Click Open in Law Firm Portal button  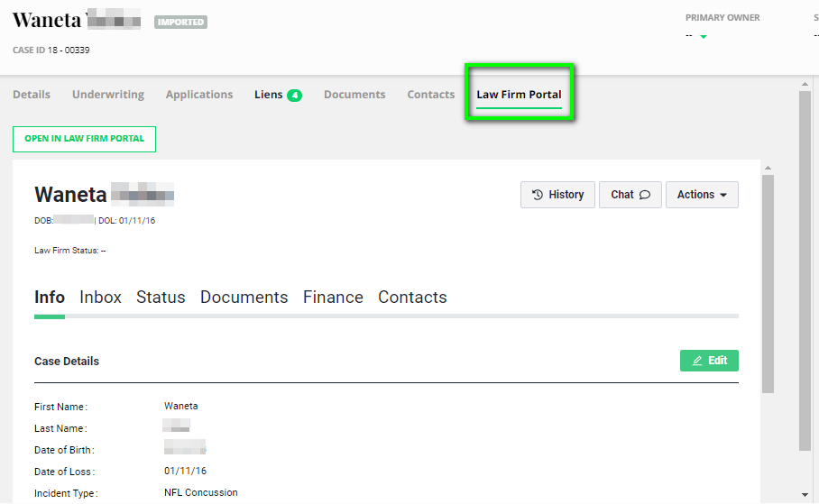[x=84, y=139]
